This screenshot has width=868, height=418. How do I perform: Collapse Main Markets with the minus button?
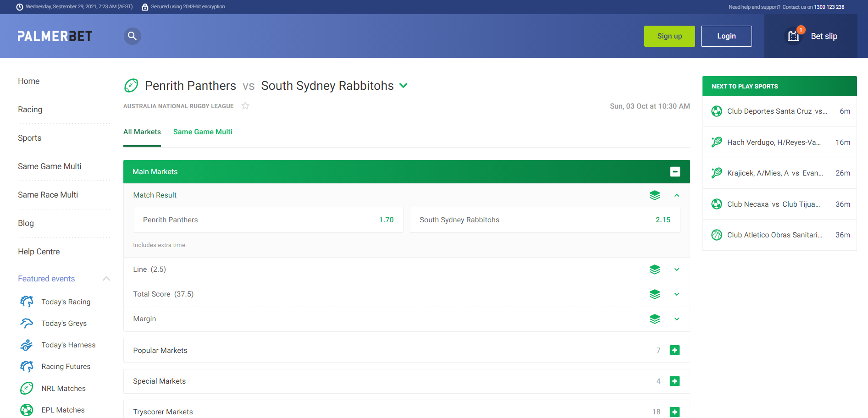click(675, 171)
